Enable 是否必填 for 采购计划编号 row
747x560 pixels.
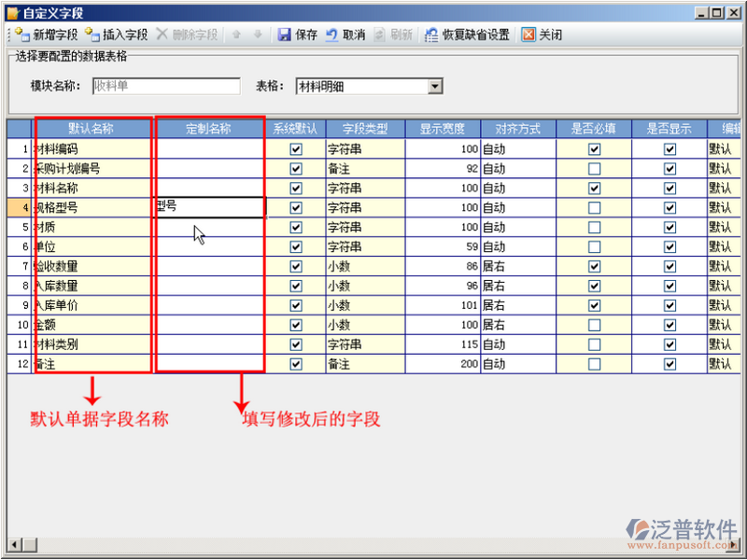coord(594,169)
